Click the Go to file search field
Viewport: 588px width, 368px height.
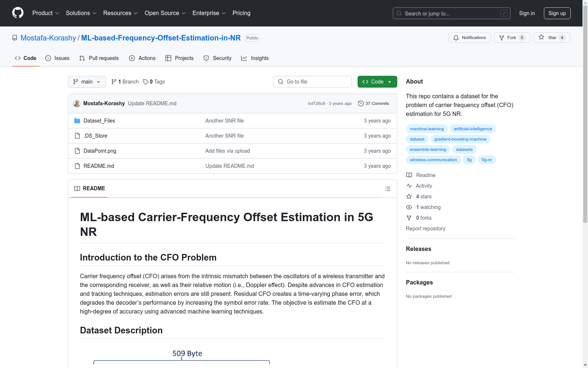(x=312, y=82)
